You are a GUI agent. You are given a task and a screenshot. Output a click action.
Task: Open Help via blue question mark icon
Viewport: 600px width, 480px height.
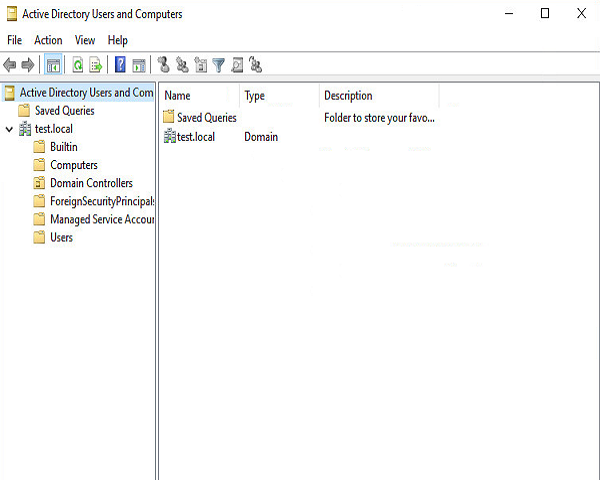pos(120,65)
